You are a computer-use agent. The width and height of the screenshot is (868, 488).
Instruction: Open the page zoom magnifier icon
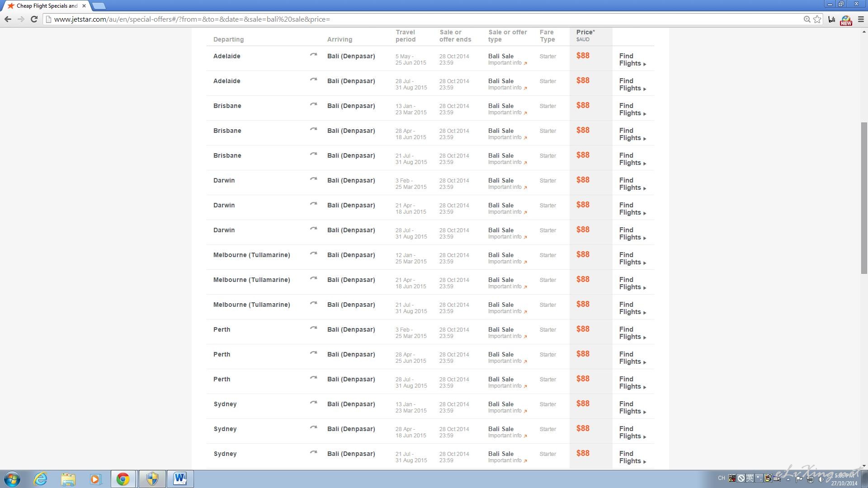point(807,19)
